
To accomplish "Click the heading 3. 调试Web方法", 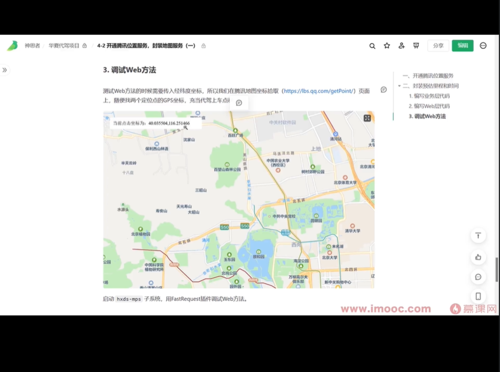I will coord(129,70).
